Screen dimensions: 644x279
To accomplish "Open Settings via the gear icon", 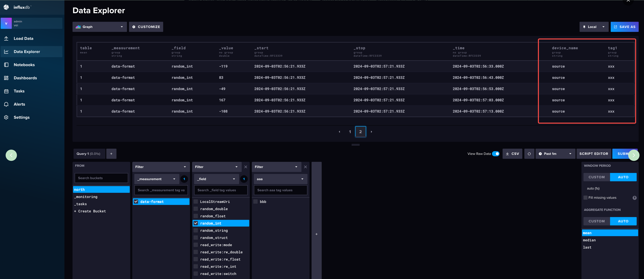I will (6, 117).
